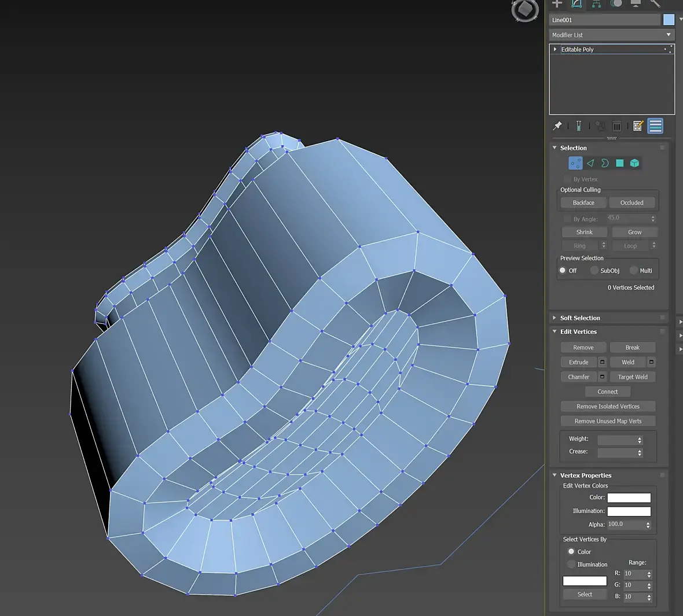Select SubObj preview selection radio

point(594,271)
